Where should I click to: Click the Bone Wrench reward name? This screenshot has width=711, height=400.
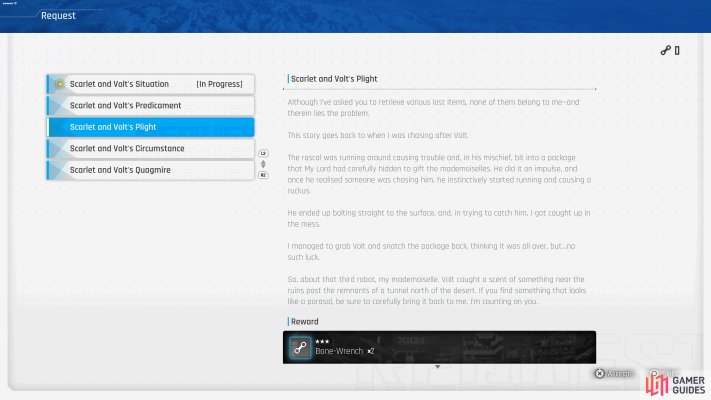coord(339,351)
